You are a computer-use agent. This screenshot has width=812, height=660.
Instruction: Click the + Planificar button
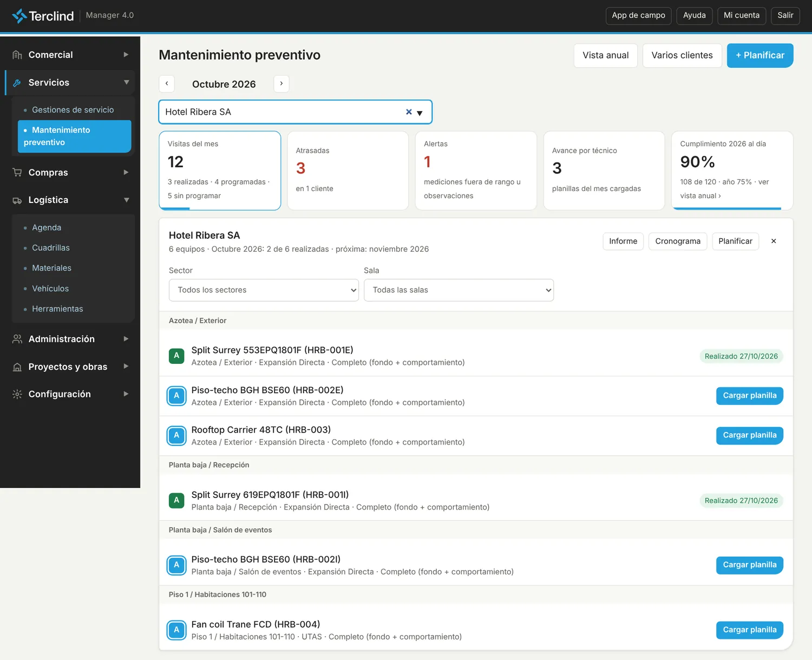point(760,55)
